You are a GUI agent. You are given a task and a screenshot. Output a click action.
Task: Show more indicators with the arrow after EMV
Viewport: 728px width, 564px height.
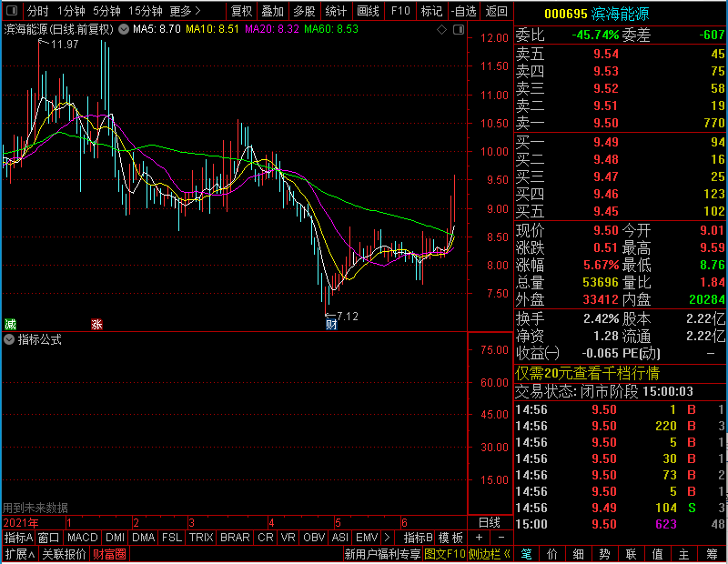pyautogui.click(x=388, y=538)
